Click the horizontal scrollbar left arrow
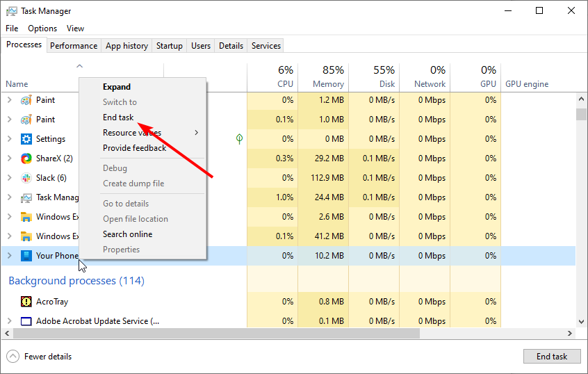Viewport: 588px width, 374px height. 7,333
